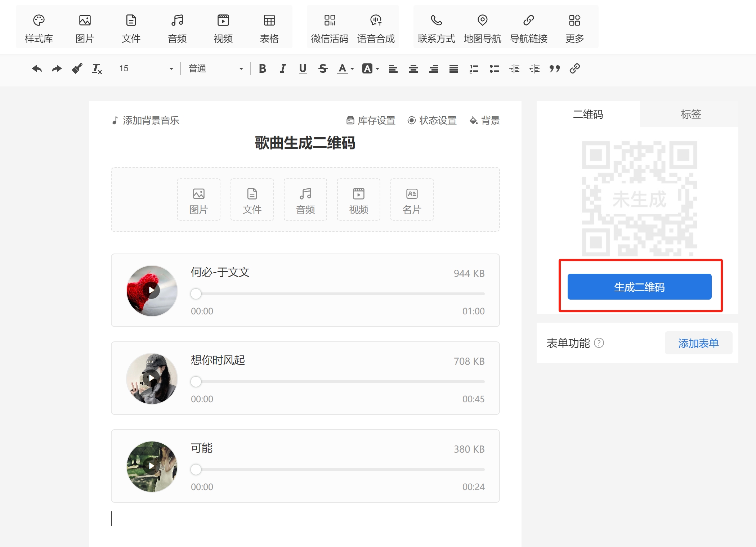Align text left
Image resolution: width=756 pixels, height=547 pixels.
pos(393,68)
